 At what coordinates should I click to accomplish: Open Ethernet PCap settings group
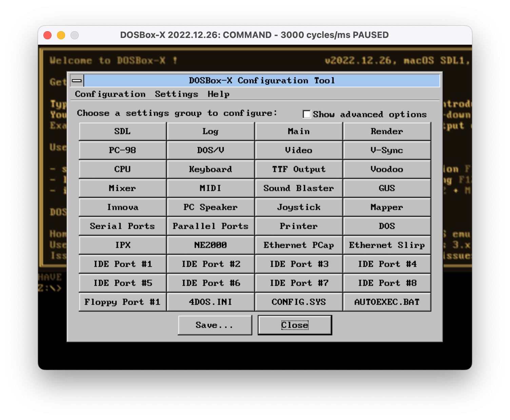pos(299,245)
